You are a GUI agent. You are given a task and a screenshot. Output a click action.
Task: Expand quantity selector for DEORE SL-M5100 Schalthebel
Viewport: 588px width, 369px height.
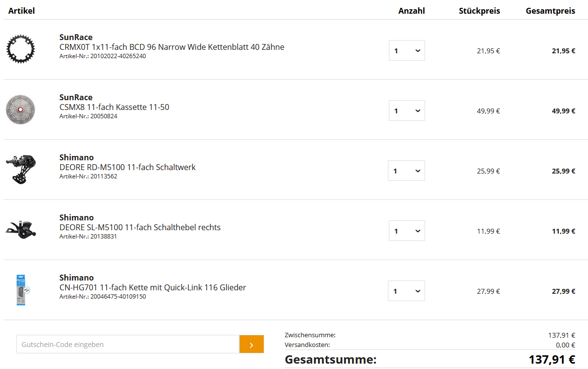point(407,231)
